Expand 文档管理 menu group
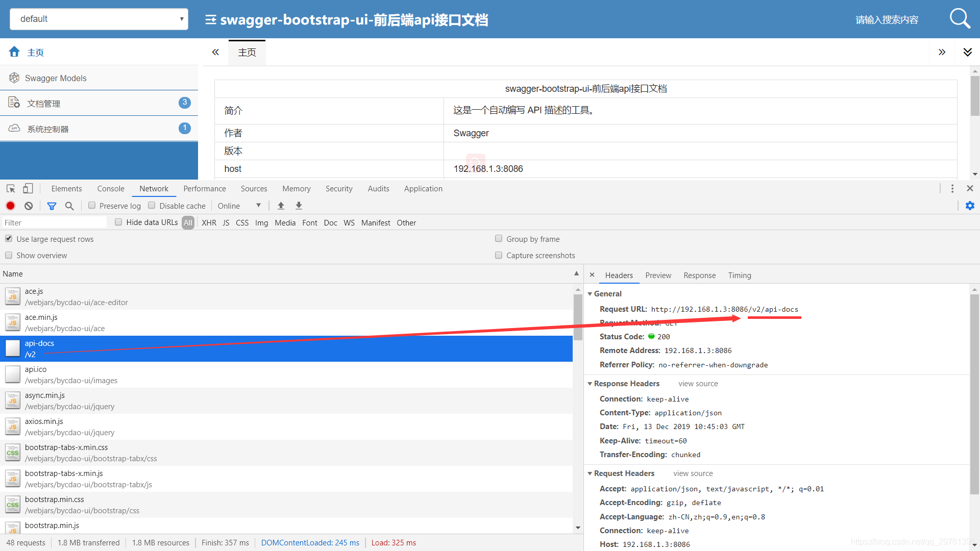Screen dimensions: 980x551 point(99,103)
